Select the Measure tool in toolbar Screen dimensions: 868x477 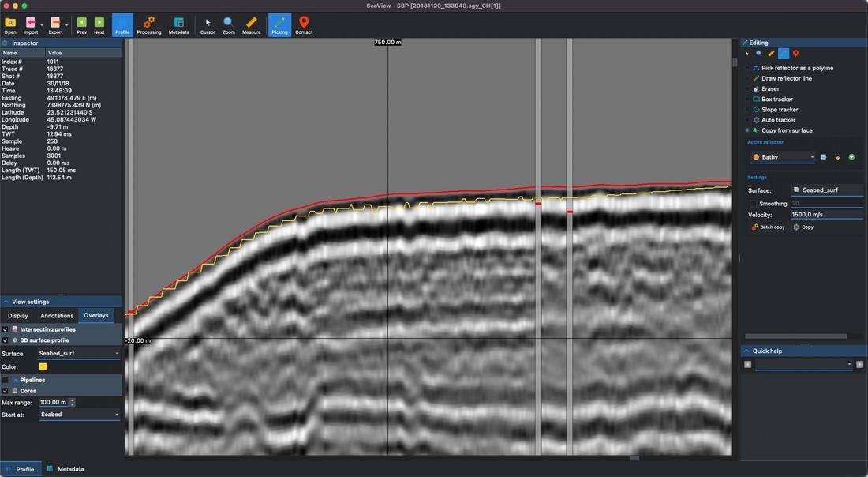[x=251, y=24]
